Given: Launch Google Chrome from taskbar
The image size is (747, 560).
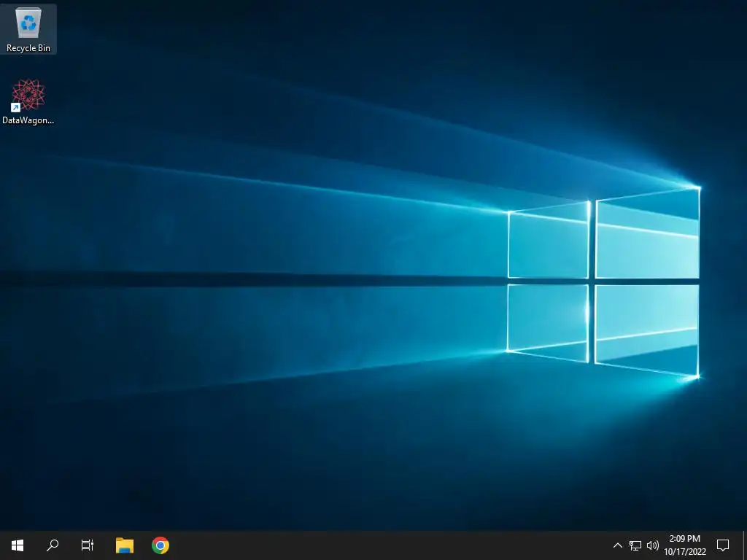Looking at the screenshot, I should 160,545.
